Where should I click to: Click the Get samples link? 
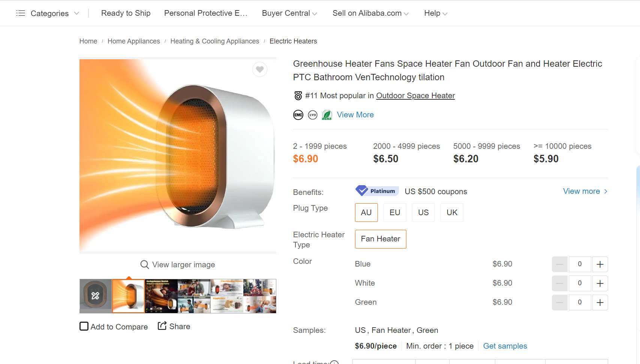click(505, 346)
